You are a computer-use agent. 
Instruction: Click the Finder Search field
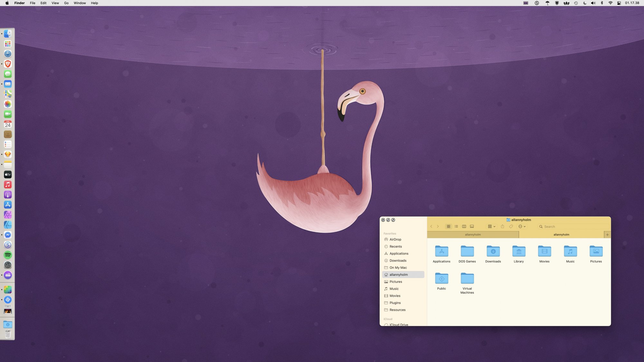[x=573, y=227]
